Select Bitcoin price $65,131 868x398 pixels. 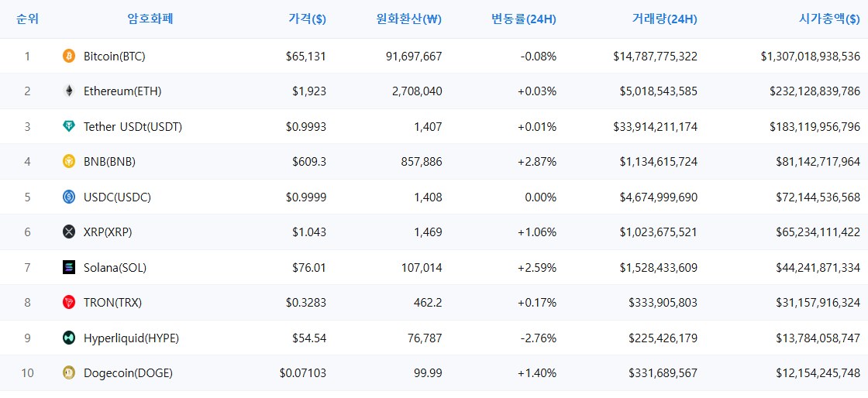tap(306, 56)
